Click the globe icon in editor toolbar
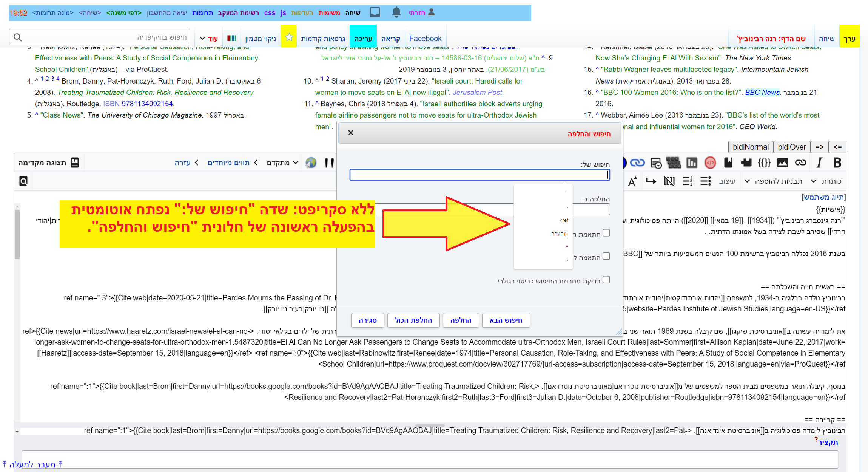The image size is (868, 472). [x=311, y=163]
